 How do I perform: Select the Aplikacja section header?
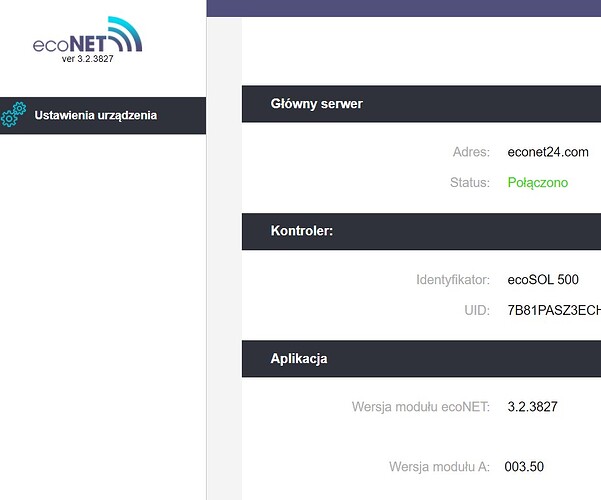(x=421, y=359)
